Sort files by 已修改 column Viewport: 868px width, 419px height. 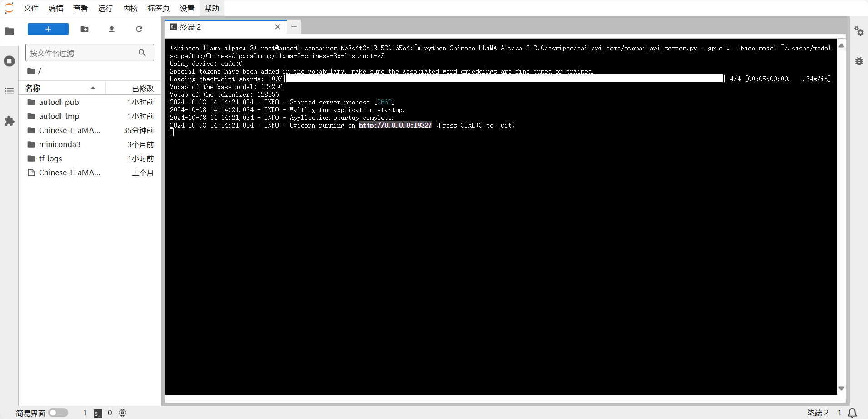pyautogui.click(x=142, y=88)
